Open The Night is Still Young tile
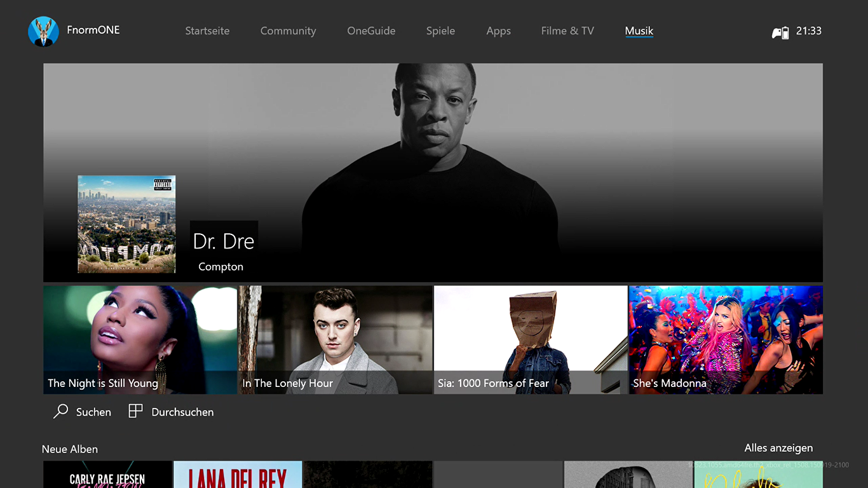The width and height of the screenshot is (868, 488). coord(140,340)
